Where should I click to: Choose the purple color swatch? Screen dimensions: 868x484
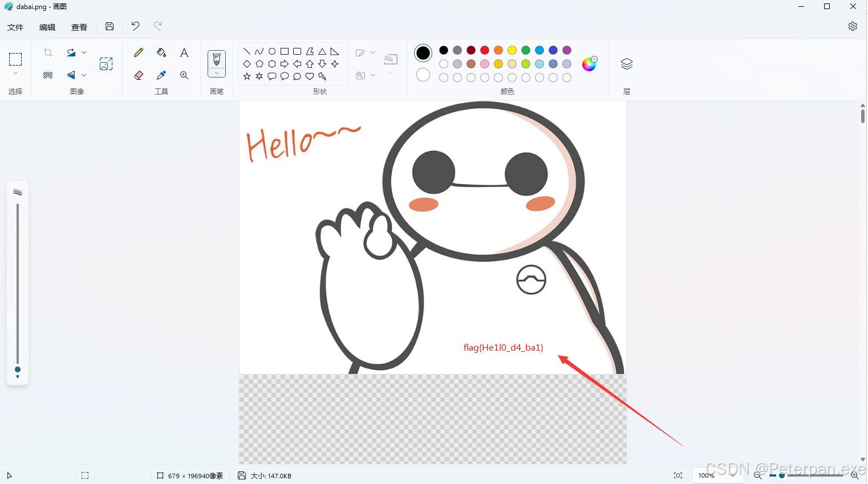click(567, 50)
